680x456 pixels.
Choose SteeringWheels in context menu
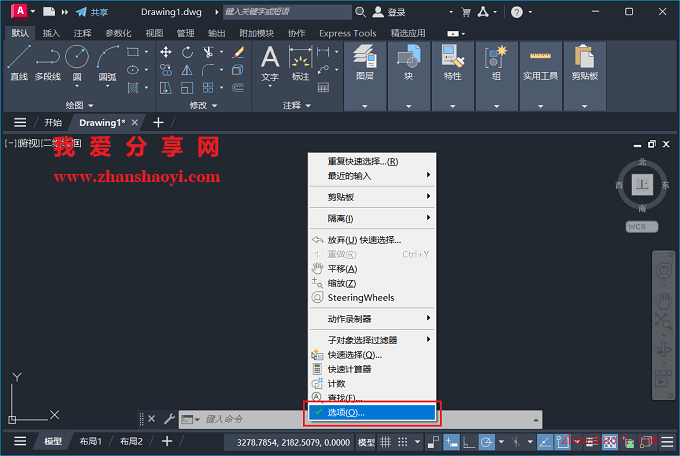point(372,298)
